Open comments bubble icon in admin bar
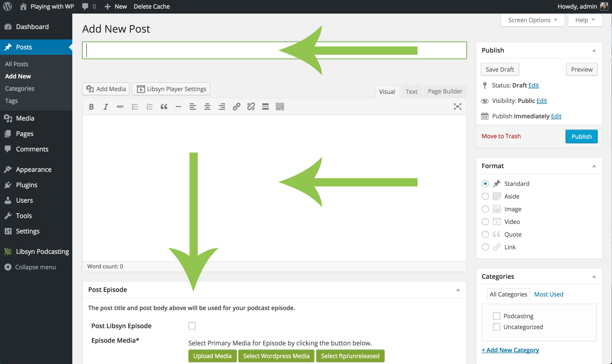 [x=85, y=7]
